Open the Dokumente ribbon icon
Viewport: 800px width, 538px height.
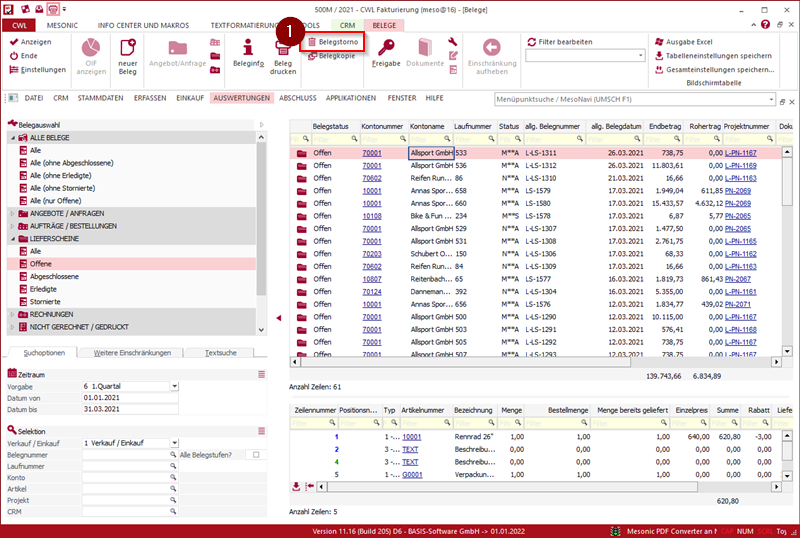[x=424, y=48]
